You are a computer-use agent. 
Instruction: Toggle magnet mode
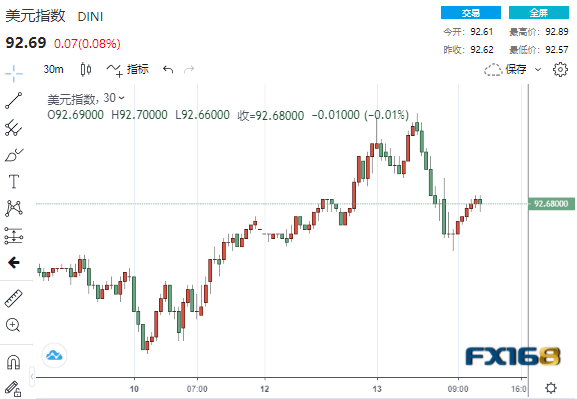tap(14, 362)
